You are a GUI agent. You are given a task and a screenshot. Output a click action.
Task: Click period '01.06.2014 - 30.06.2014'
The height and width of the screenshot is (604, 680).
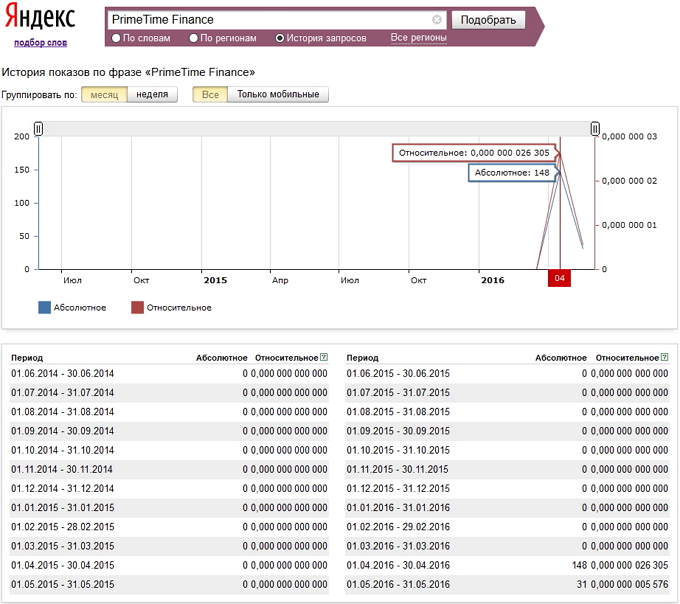[x=62, y=373]
